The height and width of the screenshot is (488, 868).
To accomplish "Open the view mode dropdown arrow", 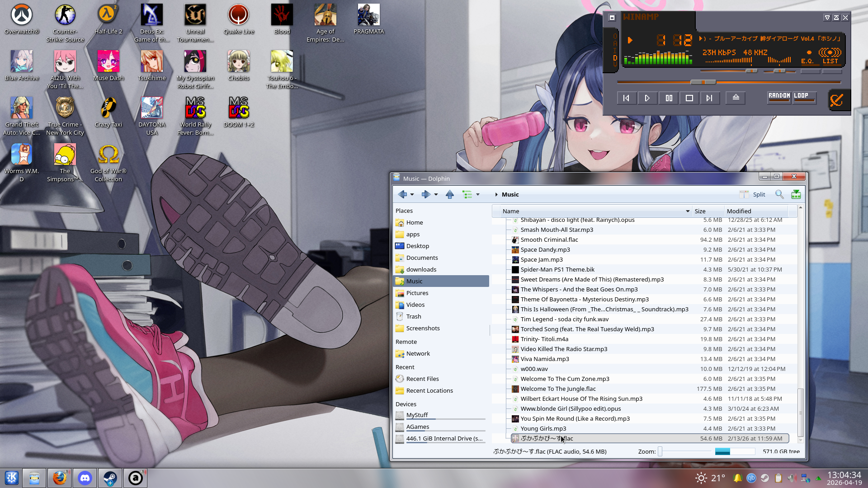I will [x=477, y=195].
